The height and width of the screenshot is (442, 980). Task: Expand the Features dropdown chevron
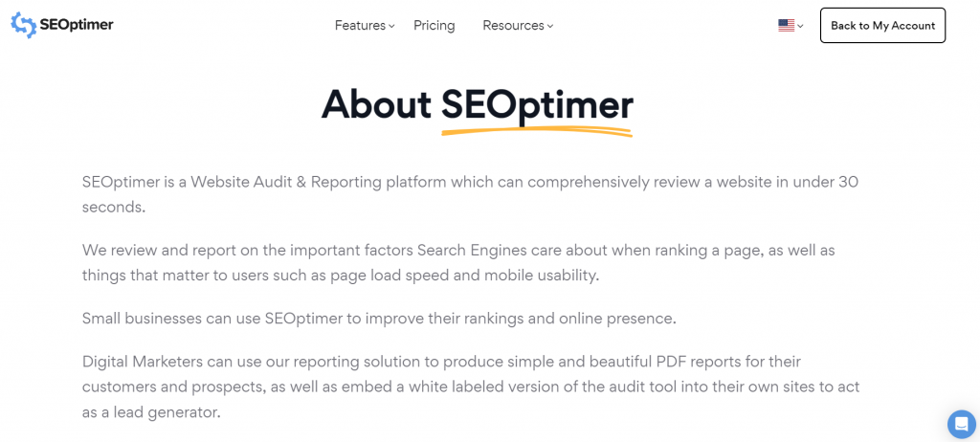pos(392,27)
